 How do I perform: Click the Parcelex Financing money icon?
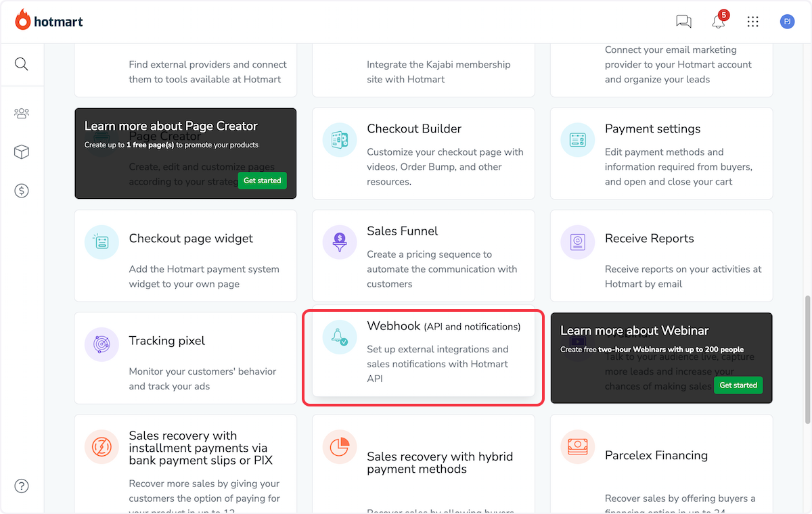[578, 446]
